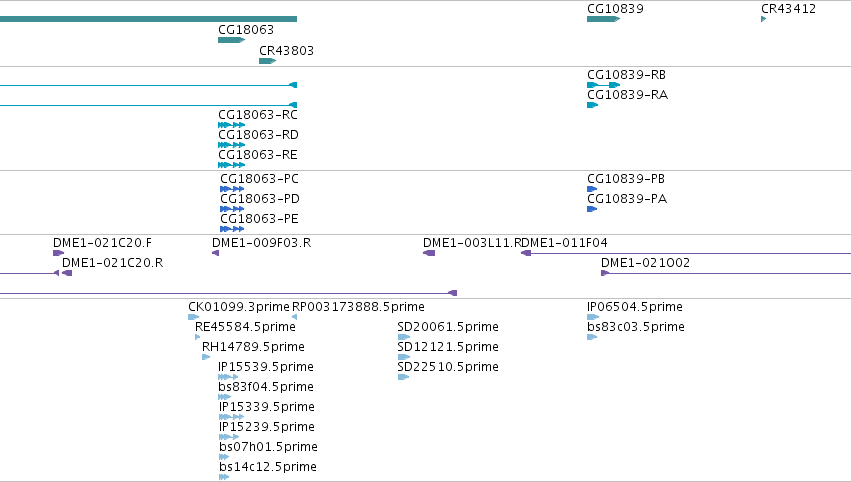Select the IP15339.5prime EST label
The image size is (851, 482).
[266, 408]
